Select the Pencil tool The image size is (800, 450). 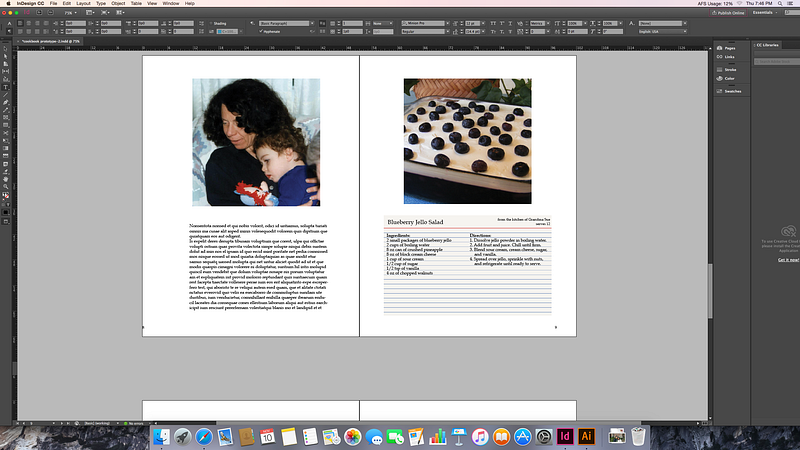coord(6,110)
